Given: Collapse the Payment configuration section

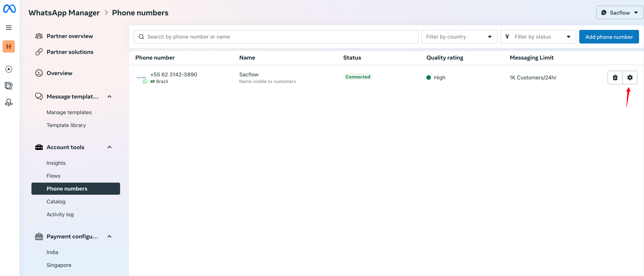Looking at the screenshot, I should (109, 236).
